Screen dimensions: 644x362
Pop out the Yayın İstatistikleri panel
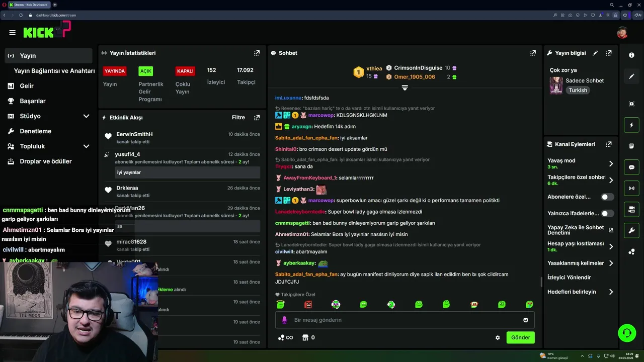click(x=257, y=53)
